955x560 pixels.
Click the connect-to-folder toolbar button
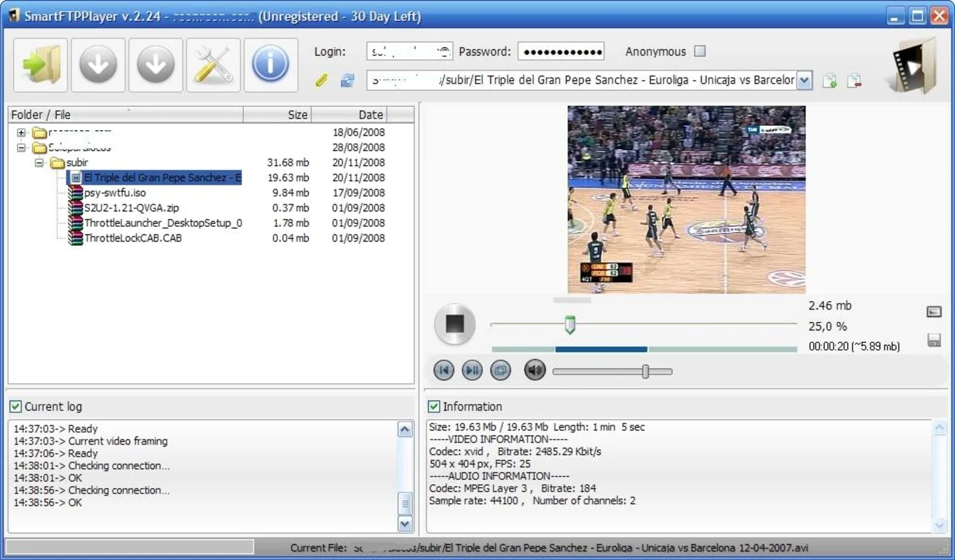(x=41, y=65)
